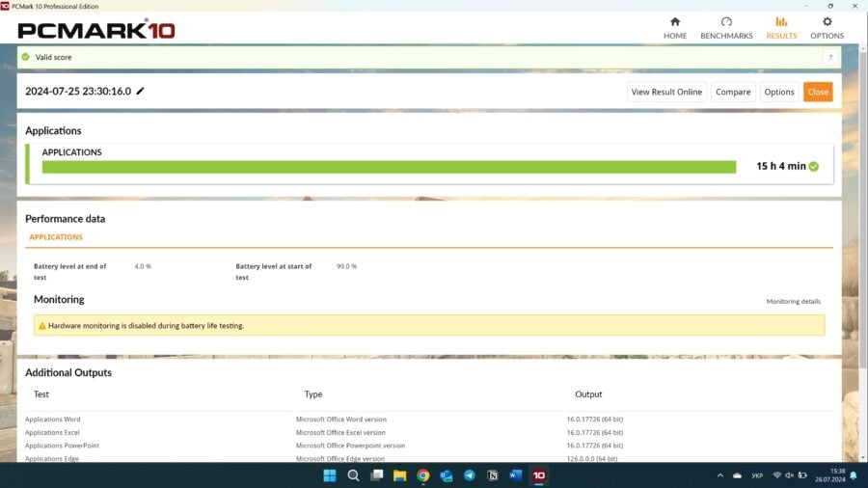Click the result Options button

(779, 92)
